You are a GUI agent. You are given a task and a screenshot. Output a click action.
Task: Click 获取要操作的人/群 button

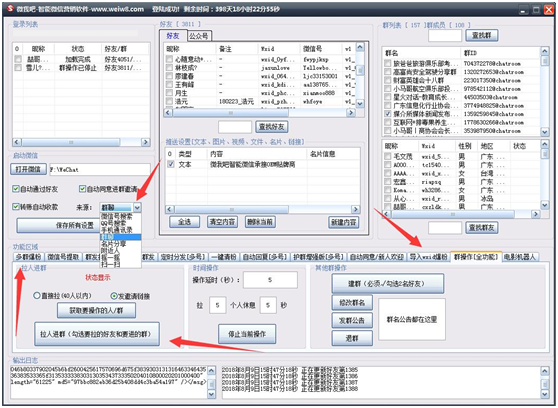96,310
